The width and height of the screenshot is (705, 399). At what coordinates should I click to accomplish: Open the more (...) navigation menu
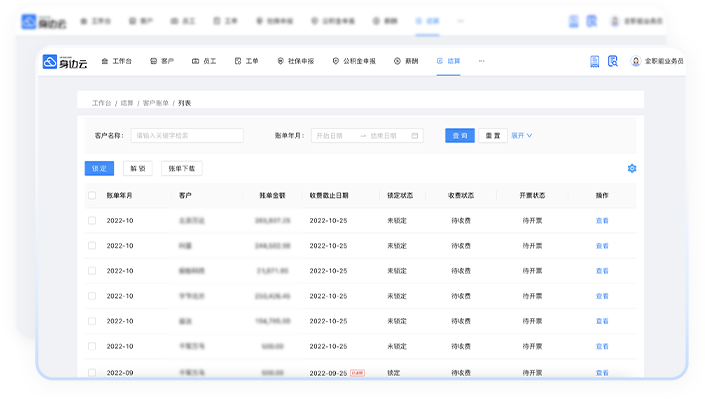[x=482, y=61]
